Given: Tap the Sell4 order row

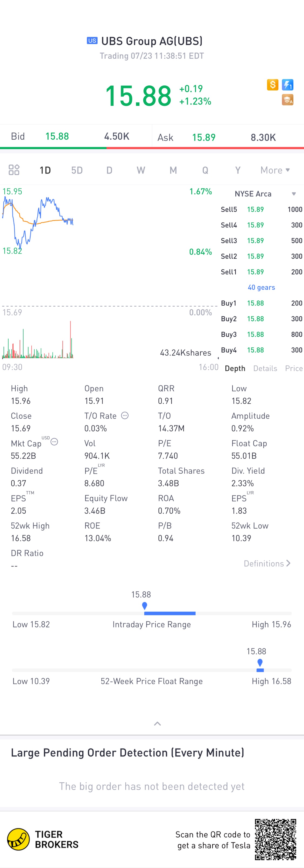Looking at the screenshot, I should pos(262,225).
